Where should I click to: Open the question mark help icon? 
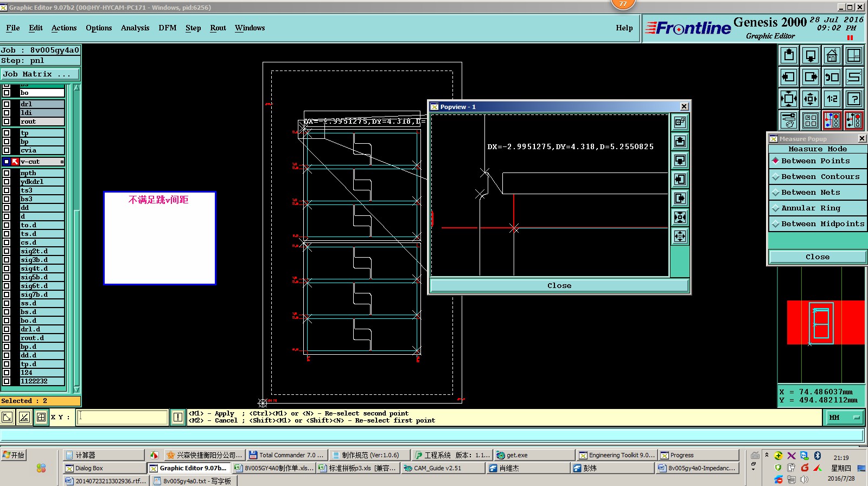[x=854, y=99]
